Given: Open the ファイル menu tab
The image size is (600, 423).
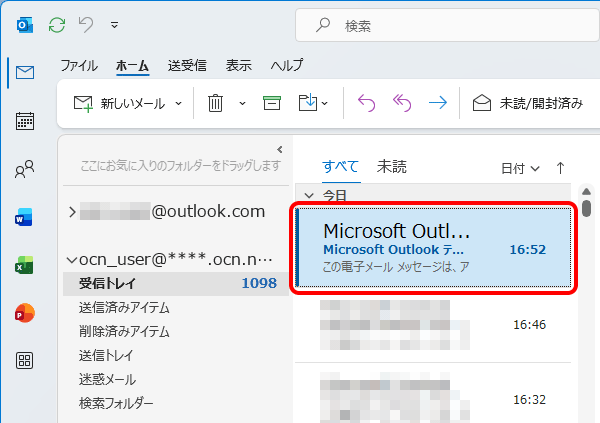Looking at the screenshot, I should pyautogui.click(x=79, y=65).
